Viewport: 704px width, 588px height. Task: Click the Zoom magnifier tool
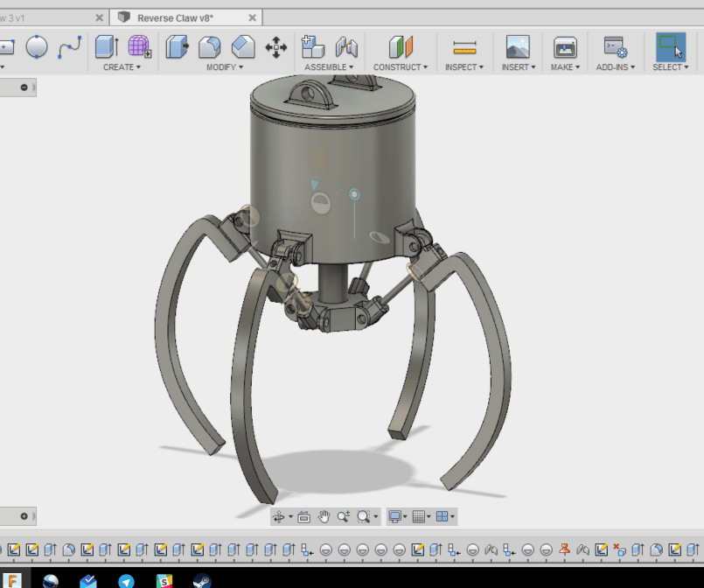(x=344, y=516)
